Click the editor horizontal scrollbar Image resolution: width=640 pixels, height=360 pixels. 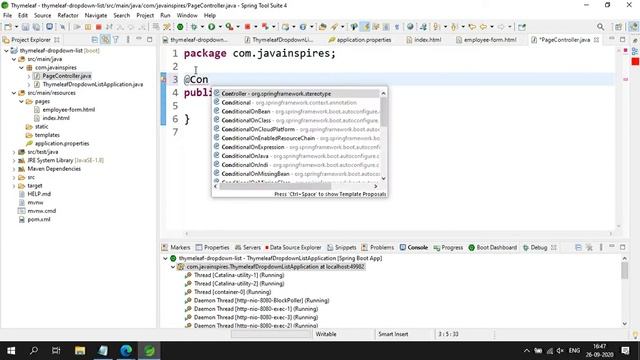398,234
